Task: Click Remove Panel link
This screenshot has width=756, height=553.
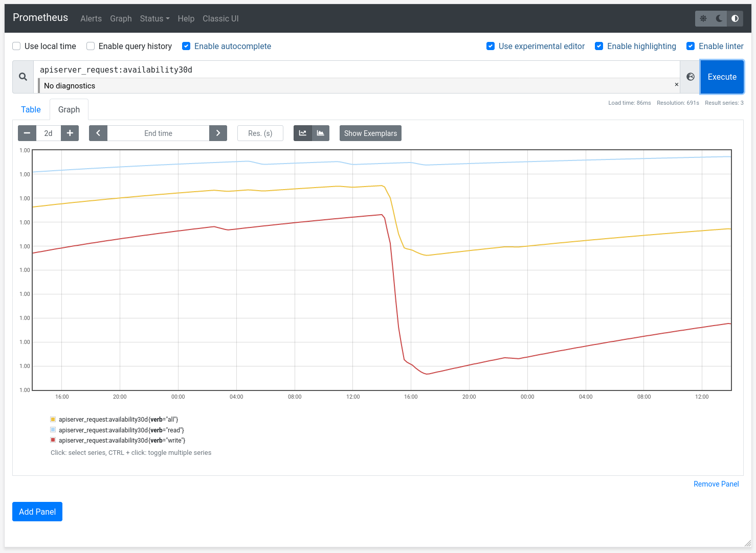Action: pyautogui.click(x=716, y=484)
